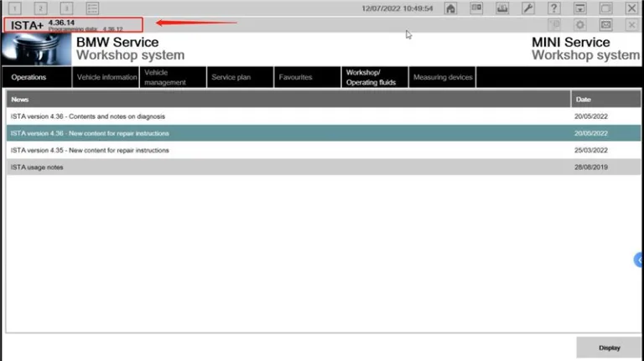Open the operations list icon
Image resolution: width=644 pixels, height=361 pixels.
pos(92,8)
